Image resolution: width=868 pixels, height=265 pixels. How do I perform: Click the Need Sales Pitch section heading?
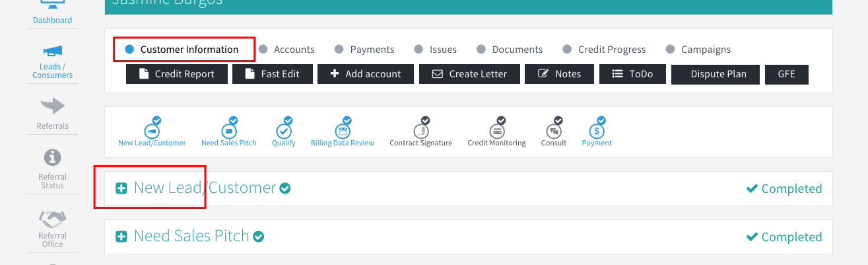(x=191, y=236)
